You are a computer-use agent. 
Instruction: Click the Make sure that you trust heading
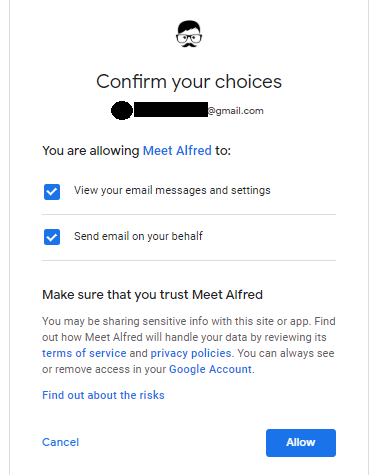152,295
